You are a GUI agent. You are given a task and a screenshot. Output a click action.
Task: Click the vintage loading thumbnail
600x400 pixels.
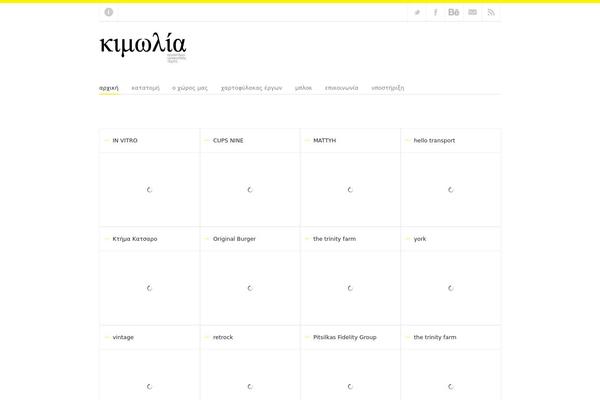pos(149,375)
